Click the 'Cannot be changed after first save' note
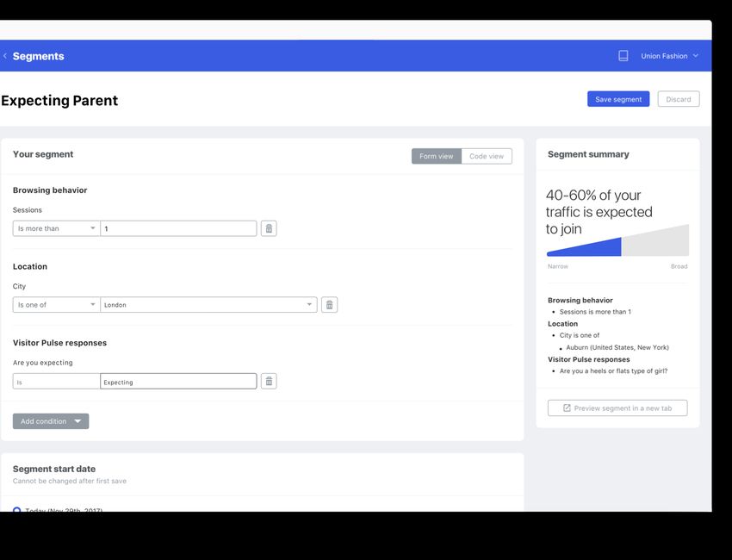 coord(70,481)
